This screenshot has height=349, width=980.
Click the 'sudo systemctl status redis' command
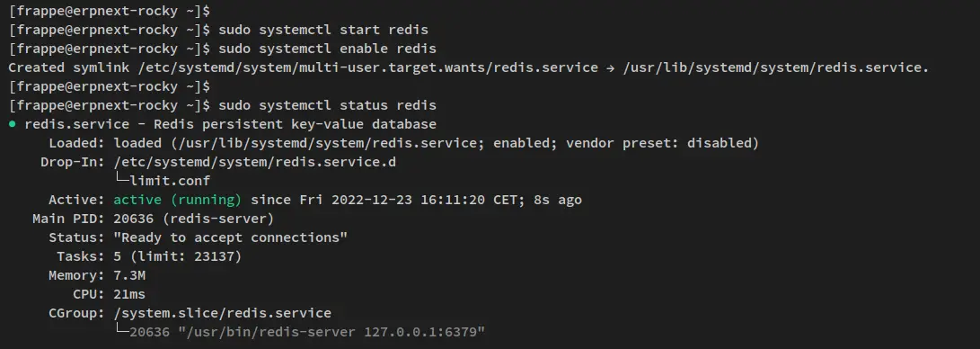pos(327,105)
